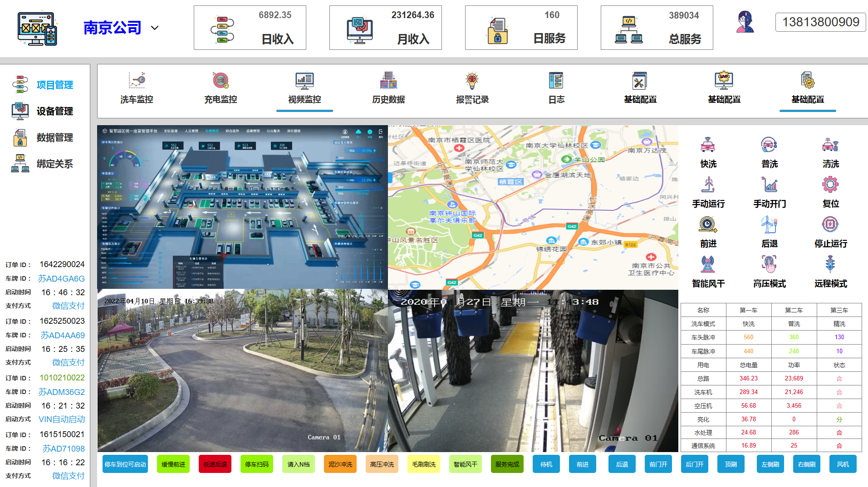Click the phone number field 13813800909
The width and height of the screenshot is (868, 487).
tap(820, 22)
